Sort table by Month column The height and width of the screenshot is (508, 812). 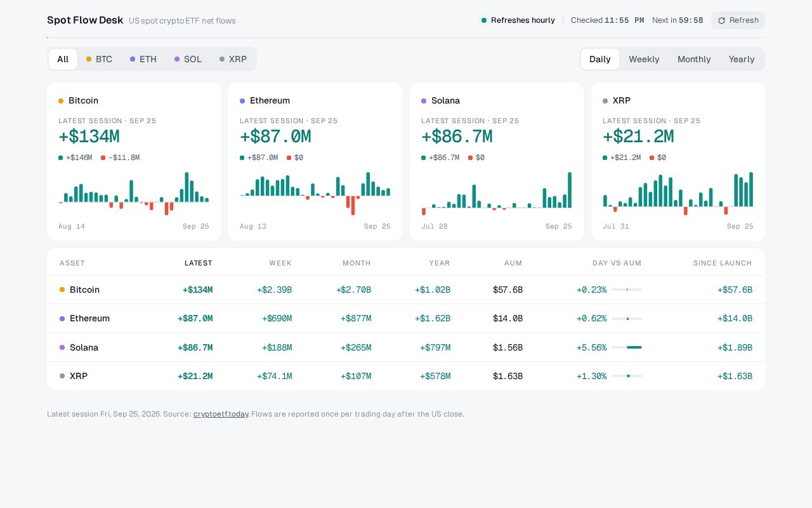coord(357,263)
